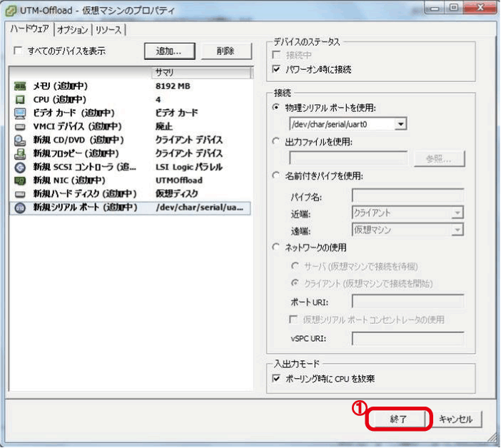The image size is (501, 448).
Task: Click the 参照... browse button
Action: point(440,158)
